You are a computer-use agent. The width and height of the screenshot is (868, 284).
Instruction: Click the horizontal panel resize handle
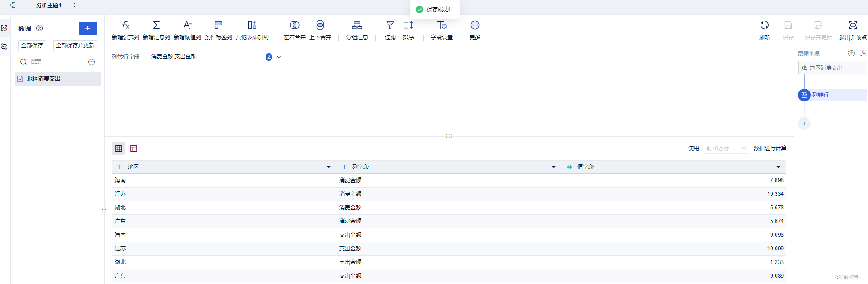click(449, 136)
